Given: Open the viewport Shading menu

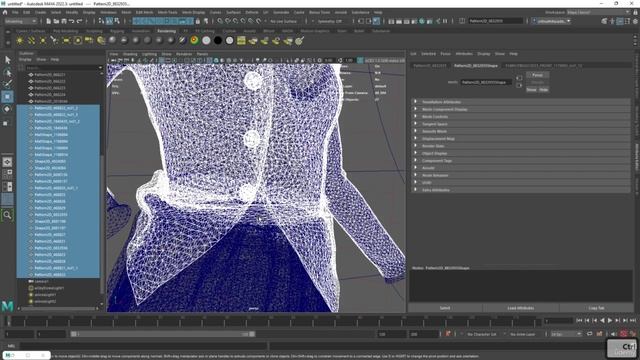Looking at the screenshot, I should (x=130, y=54).
